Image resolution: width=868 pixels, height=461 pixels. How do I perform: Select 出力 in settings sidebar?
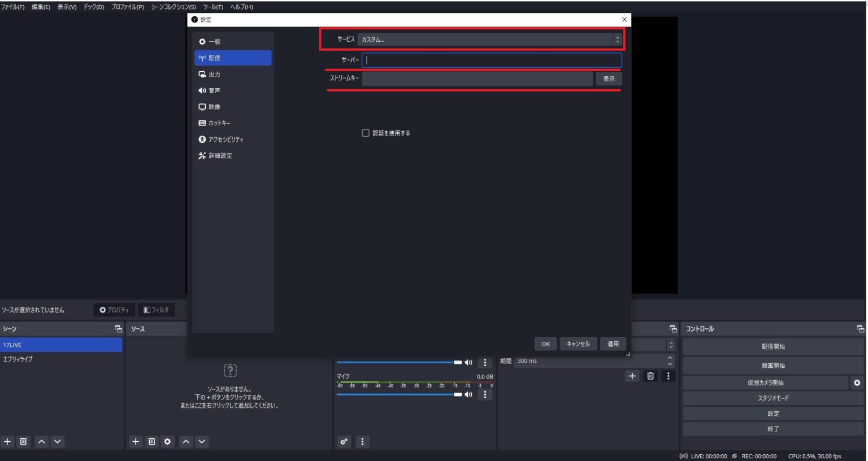tap(214, 75)
